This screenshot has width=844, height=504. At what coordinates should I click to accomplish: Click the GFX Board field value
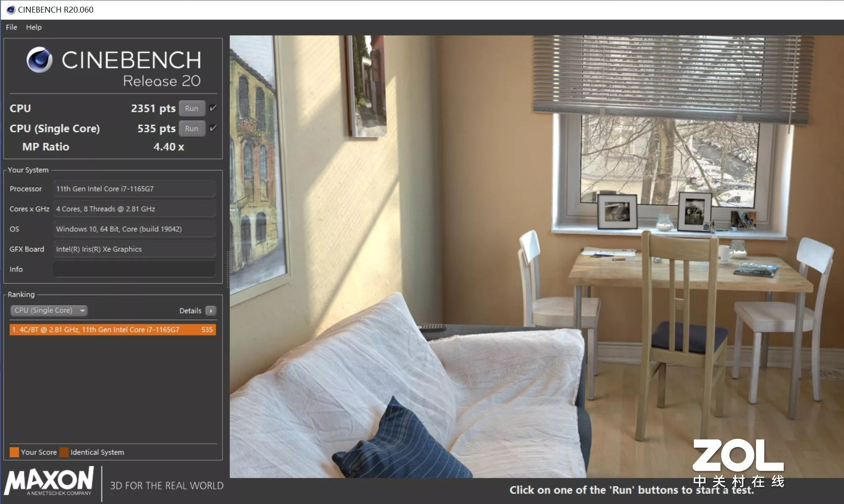tap(134, 249)
